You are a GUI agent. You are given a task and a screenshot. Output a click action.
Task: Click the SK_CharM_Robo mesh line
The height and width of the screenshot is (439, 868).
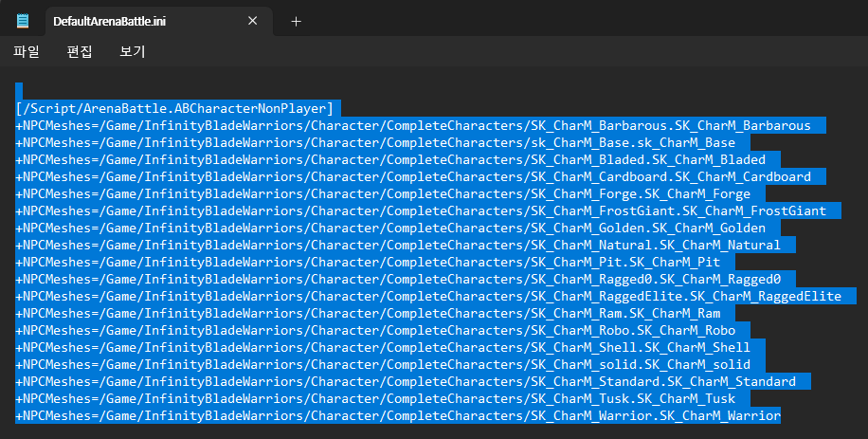(375, 331)
